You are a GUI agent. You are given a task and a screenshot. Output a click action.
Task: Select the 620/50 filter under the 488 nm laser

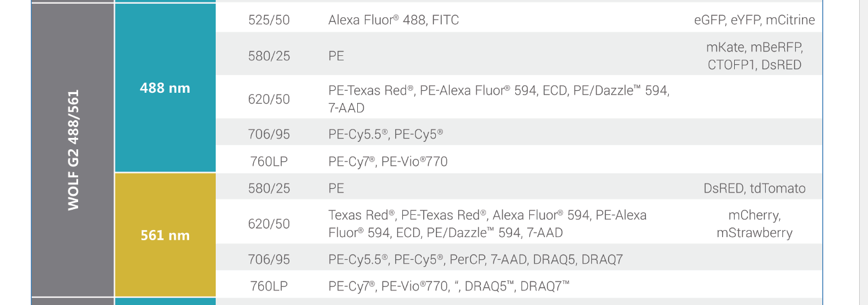click(x=268, y=99)
